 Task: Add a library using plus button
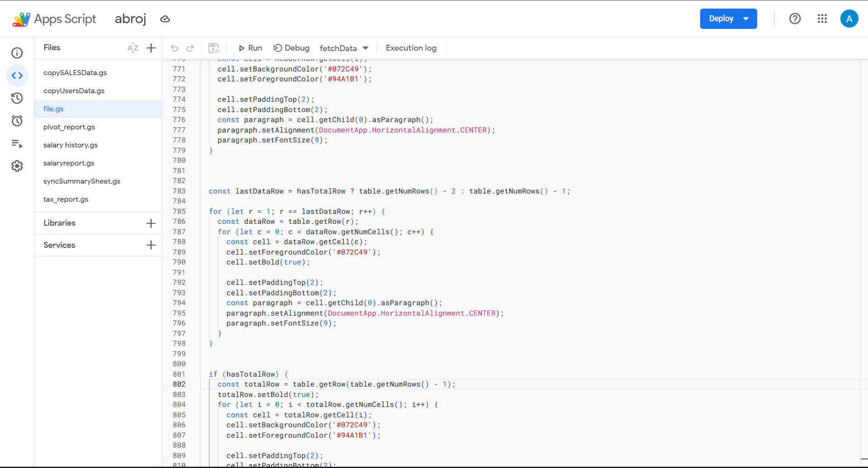click(x=151, y=223)
